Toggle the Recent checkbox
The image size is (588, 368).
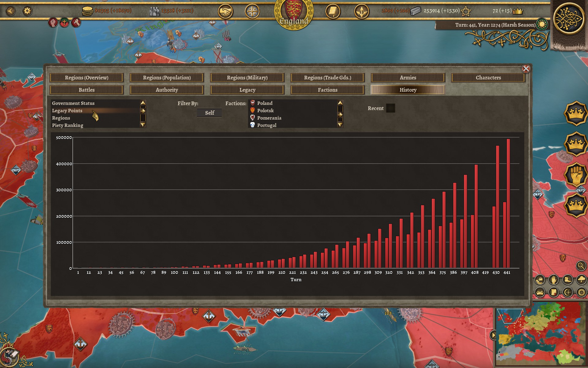(x=390, y=108)
